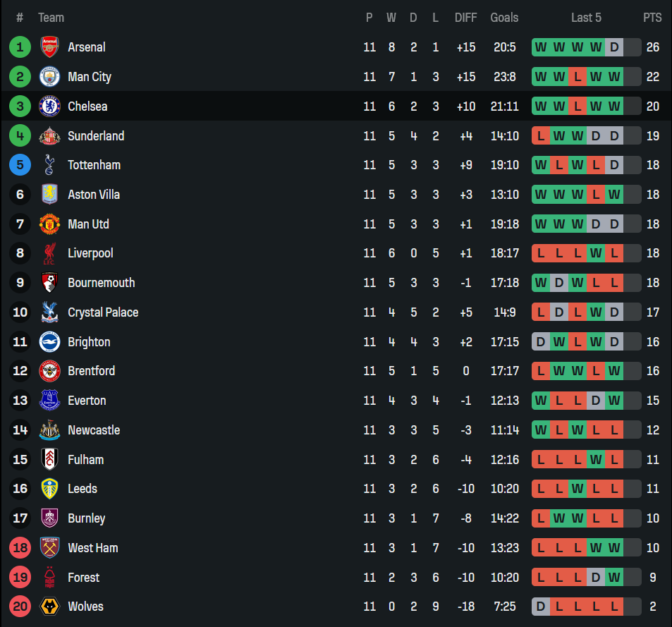Image resolution: width=672 pixels, height=627 pixels.
Task: Click the blue position 5 badge
Action: pos(20,165)
